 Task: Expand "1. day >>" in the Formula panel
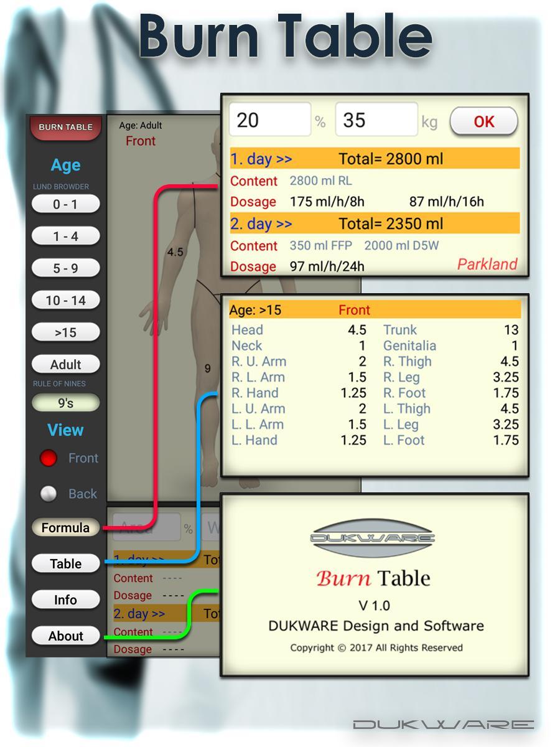coord(261,159)
